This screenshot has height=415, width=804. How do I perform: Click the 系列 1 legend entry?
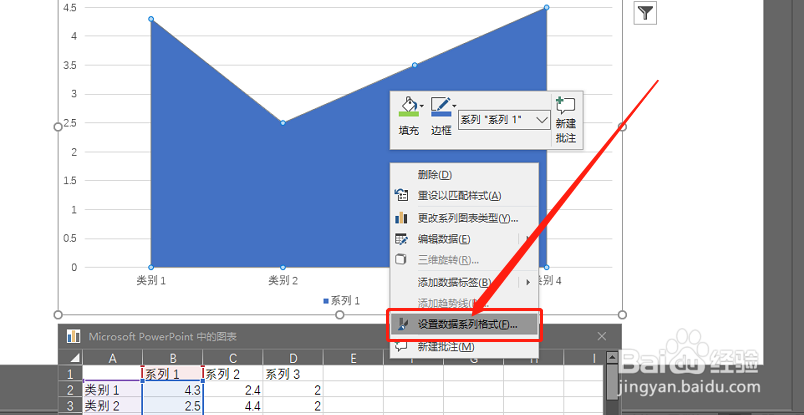(x=341, y=301)
